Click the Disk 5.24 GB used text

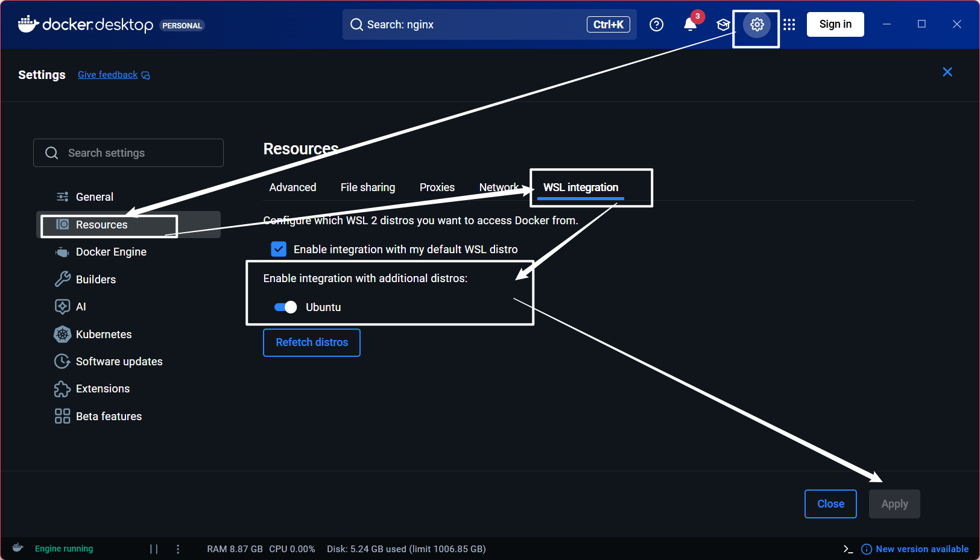click(406, 549)
